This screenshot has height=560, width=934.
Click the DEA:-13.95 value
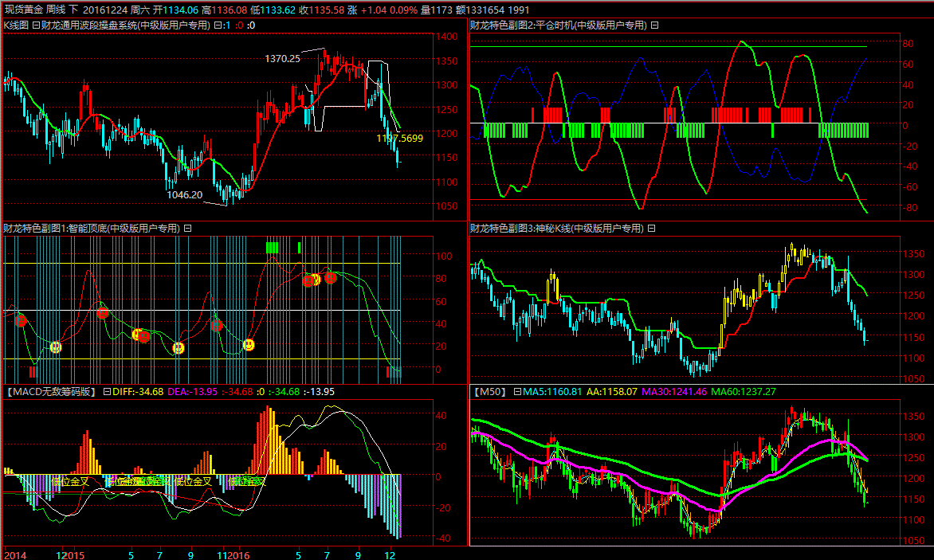(192, 392)
